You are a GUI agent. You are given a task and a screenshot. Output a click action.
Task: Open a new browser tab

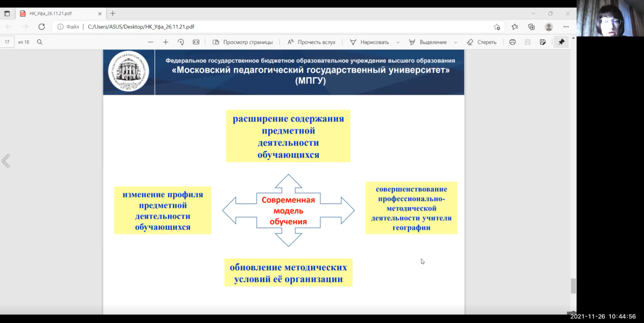click(x=113, y=13)
